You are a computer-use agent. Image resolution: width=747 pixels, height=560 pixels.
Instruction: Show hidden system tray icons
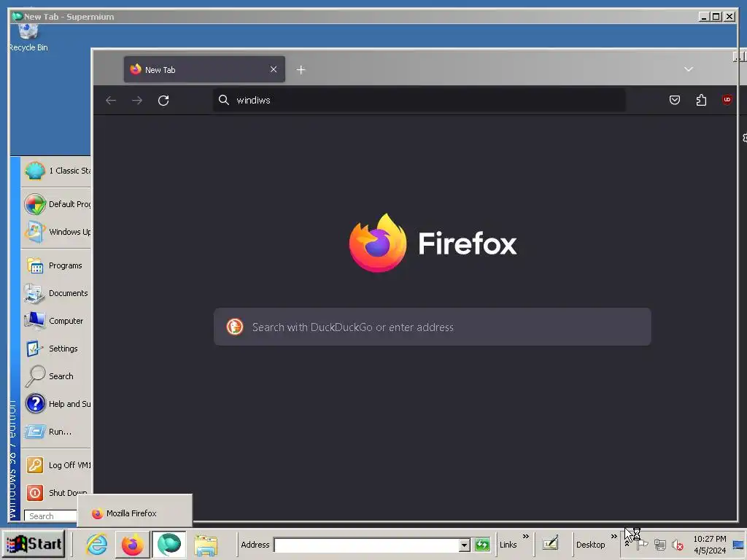[x=627, y=544]
